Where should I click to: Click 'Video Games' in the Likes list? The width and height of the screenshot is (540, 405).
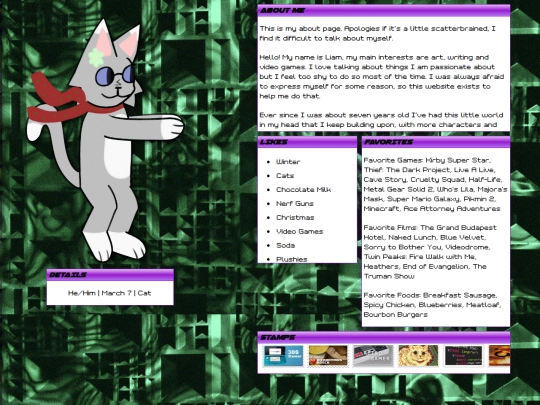300,231
